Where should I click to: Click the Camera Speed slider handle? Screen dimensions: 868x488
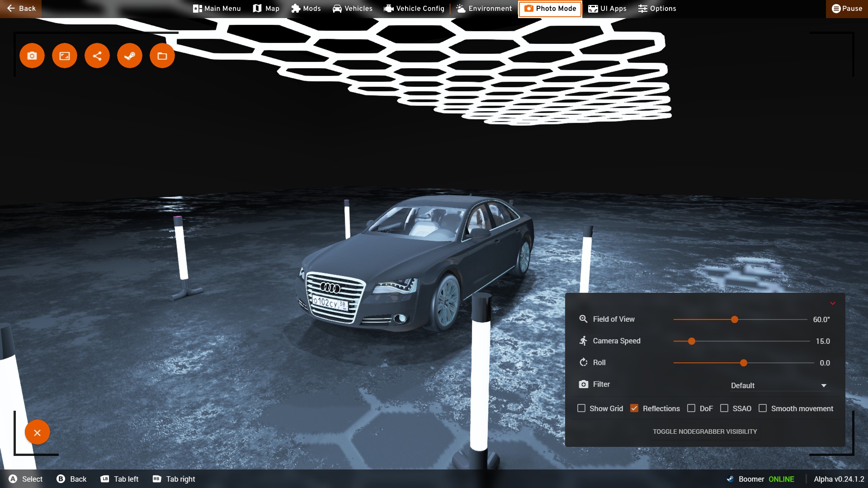pyautogui.click(x=692, y=341)
